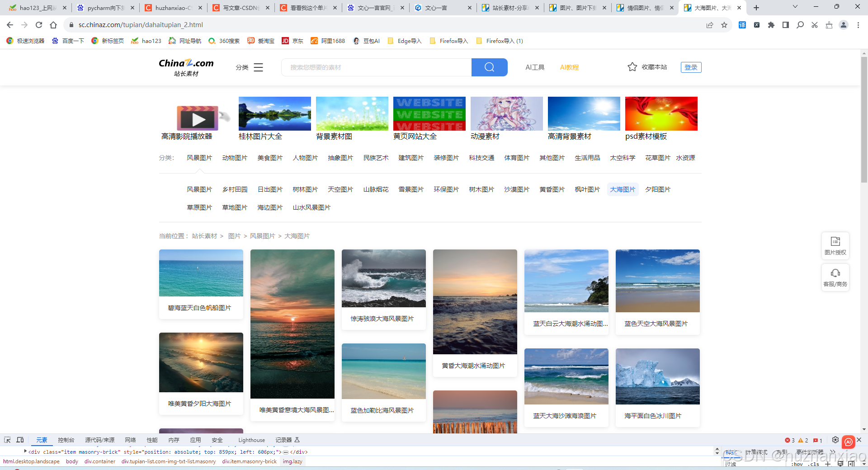Image resolution: width=868 pixels, height=470 pixels.
Task: Toggle the browser side panel
Action: point(786,25)
